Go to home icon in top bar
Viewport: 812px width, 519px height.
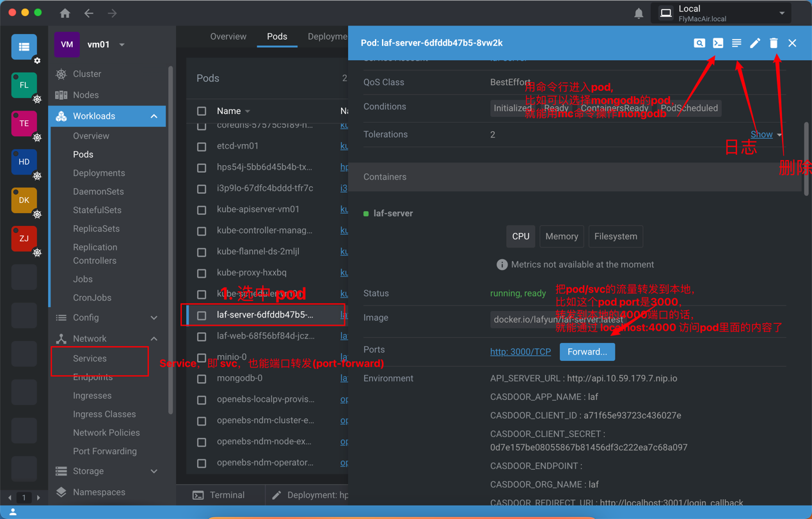[65, 13]
